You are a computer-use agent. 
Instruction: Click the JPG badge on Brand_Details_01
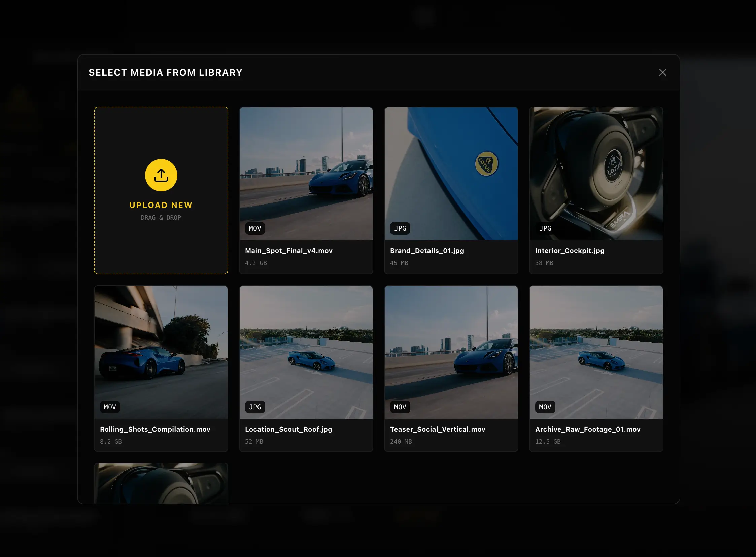pyautogui.click(x=400, y=228)
